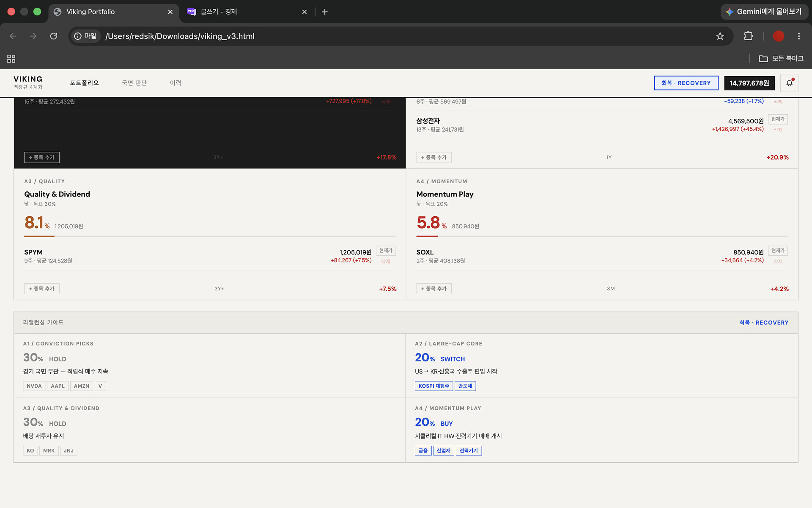
Task: Add a stock in Momentum Play card
Action: pos(434,289)
